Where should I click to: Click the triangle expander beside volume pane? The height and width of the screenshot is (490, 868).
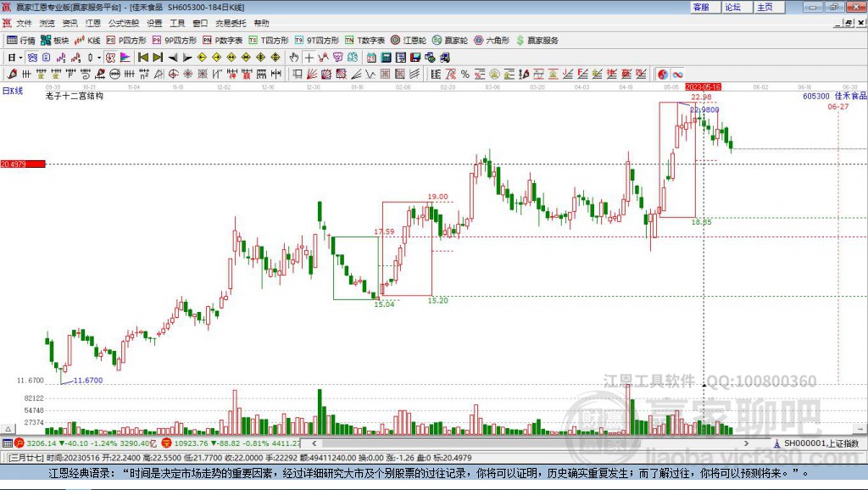coord(8,429)
